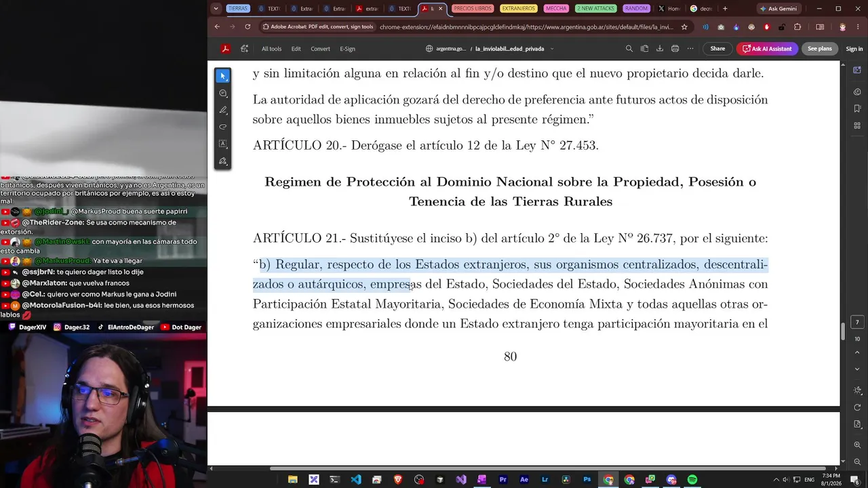This screenshot has height=488, width=868.
Task: Select the highlighter pen tool
Action: [223, 110]
